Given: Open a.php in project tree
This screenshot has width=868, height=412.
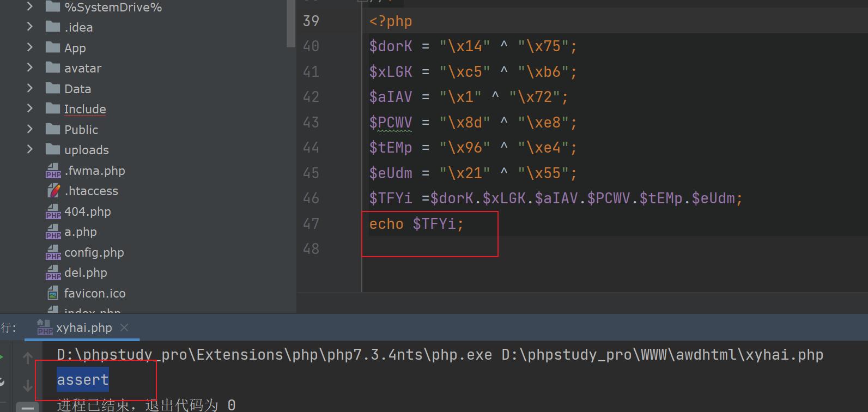Looking at the screenshot, I should pyautogui.click(x=80, y=232).
